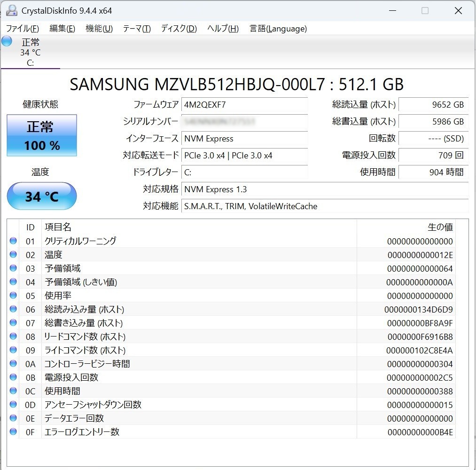Click status icon beside エラーログエントリー数
The image size is (476, 470).
click(13, 432)
